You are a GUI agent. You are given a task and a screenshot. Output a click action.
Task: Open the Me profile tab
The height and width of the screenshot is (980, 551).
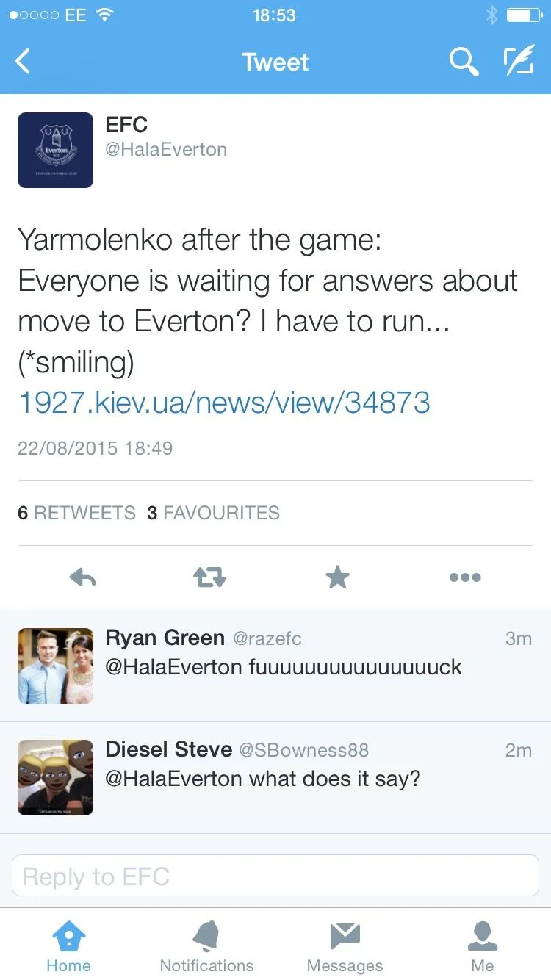483,946
